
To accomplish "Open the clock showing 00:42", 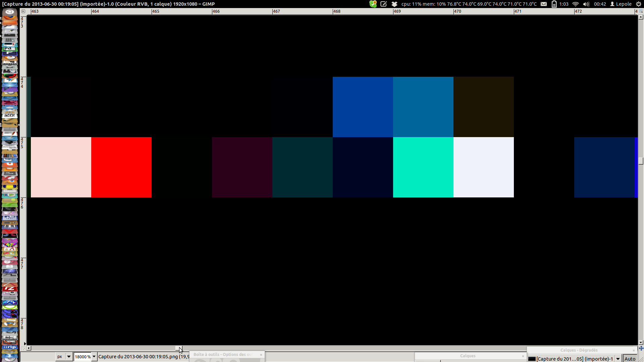I will point(600,4).
